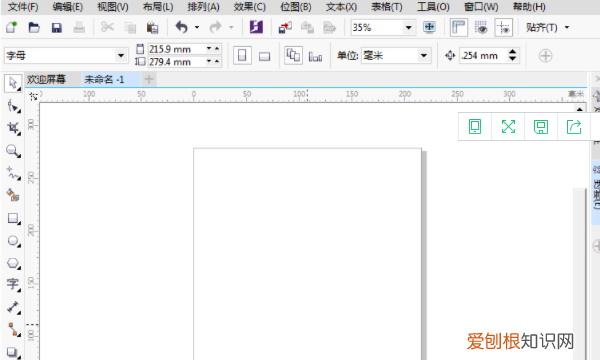Expand the 字母 page size dropdown
The height and width of the screenshot is (360, 600).
tap(121, 56)
